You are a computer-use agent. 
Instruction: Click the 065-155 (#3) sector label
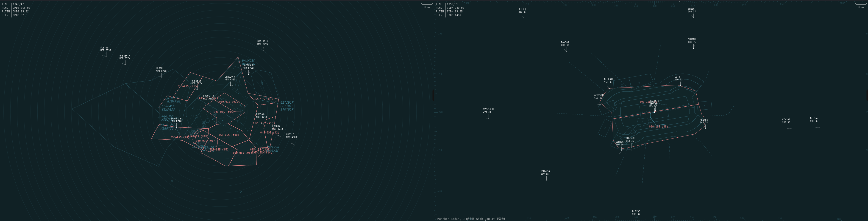click(x=264, y=99)
